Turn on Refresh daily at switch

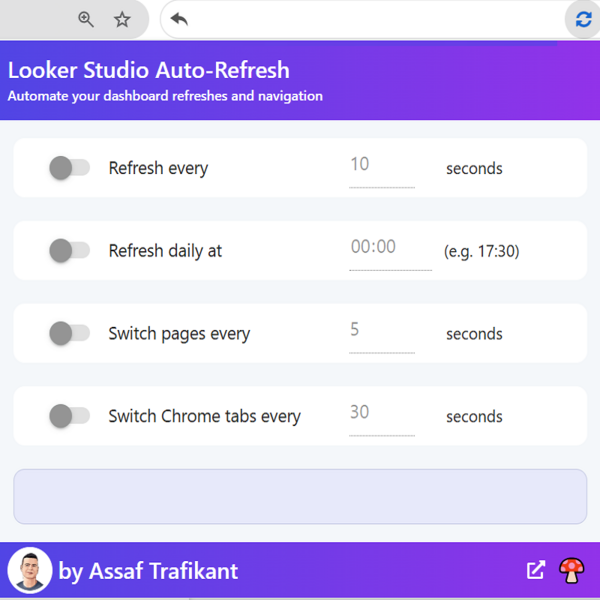pyautogui.click(x=69, y=251)
